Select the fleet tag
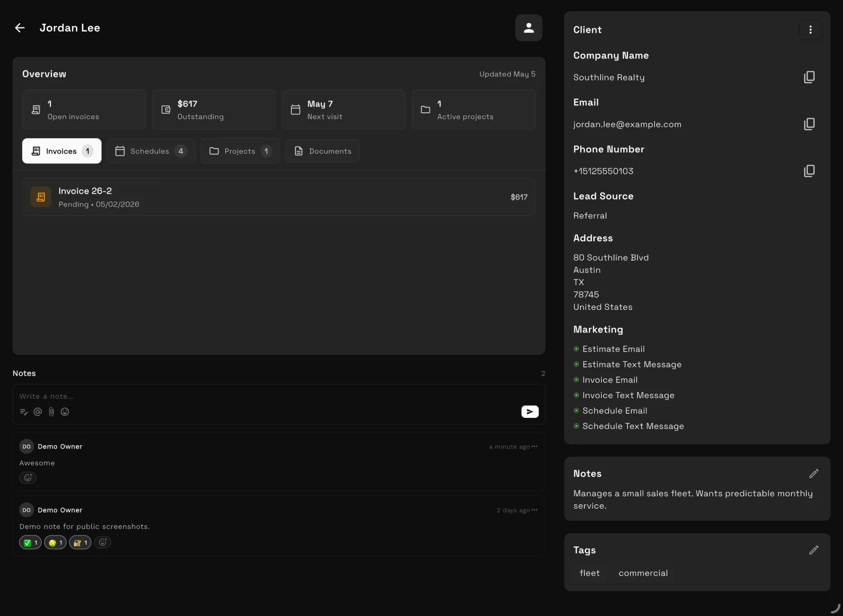This screenshot has width=843, height=616. point(590,573)
